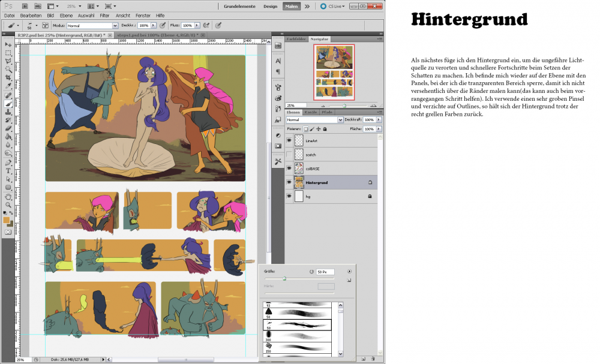
Task: Select the Crop tool
Action: click(x=8, y=77)
